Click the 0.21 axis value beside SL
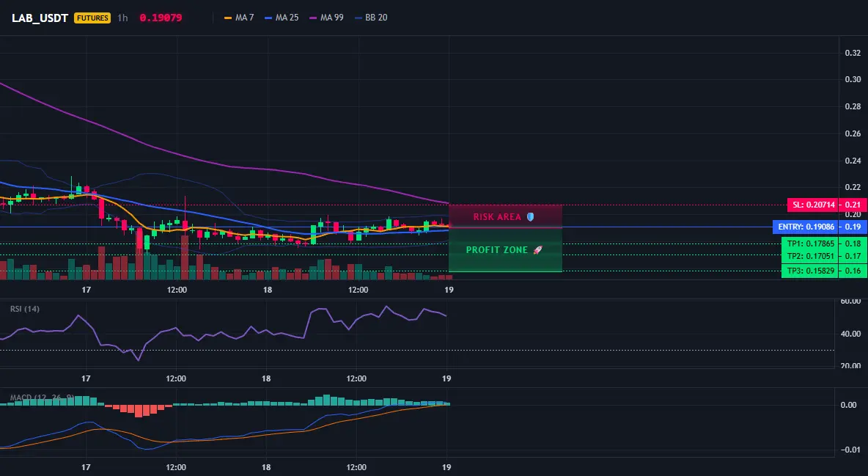Screen dimensions: 868x476 853,205
